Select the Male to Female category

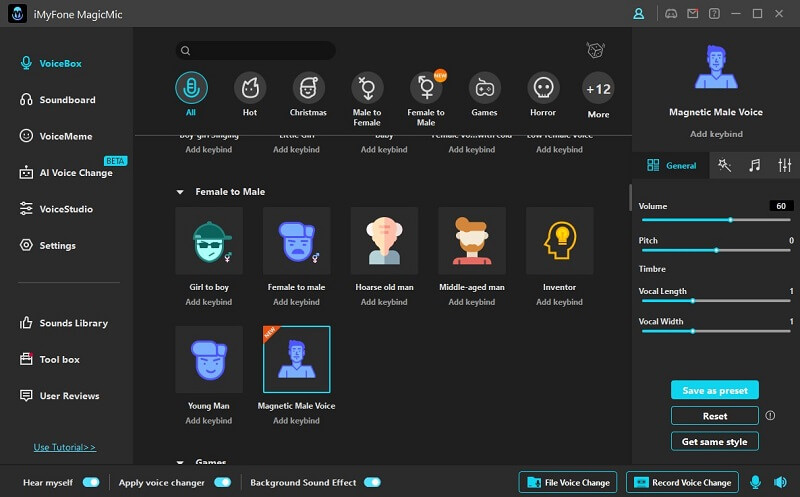[x=367, y=88]
